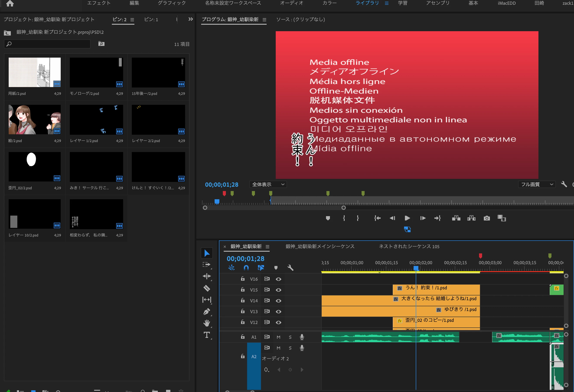574x392 pixels.
Task: Toggle lock on track V13
Action: (243, 311)
